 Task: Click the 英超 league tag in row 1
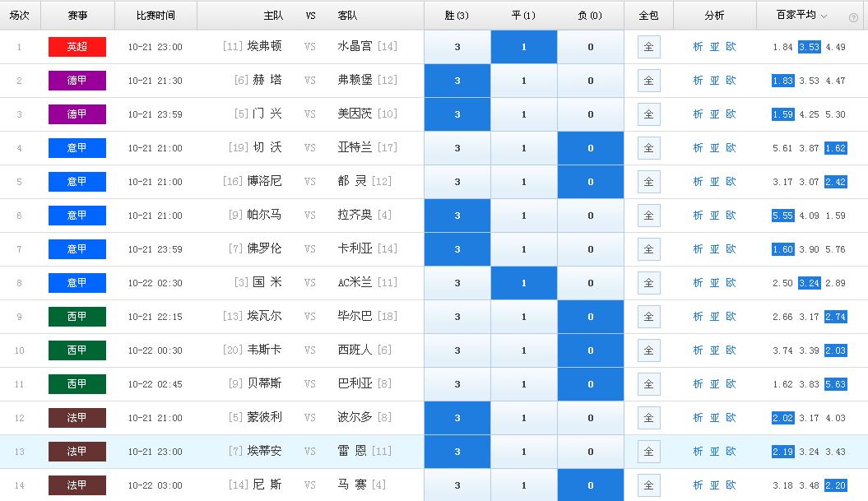(77, 47)
